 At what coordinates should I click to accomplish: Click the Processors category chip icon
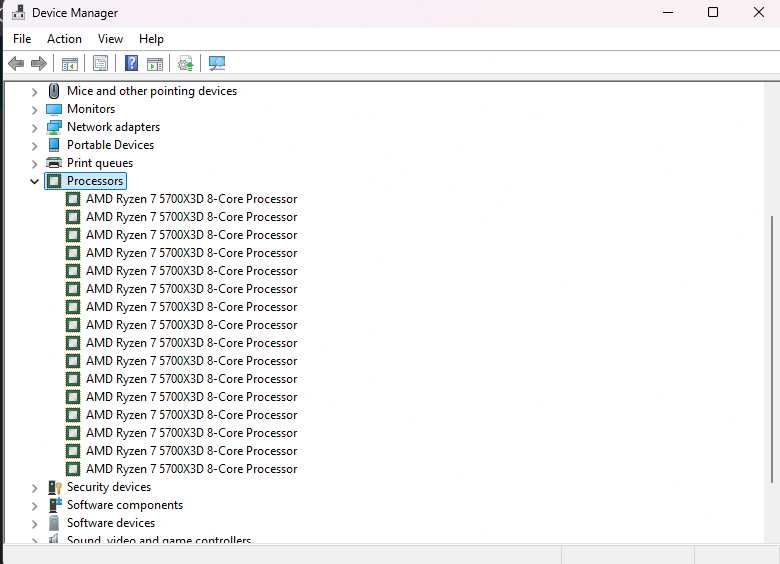tap(54, 181)
